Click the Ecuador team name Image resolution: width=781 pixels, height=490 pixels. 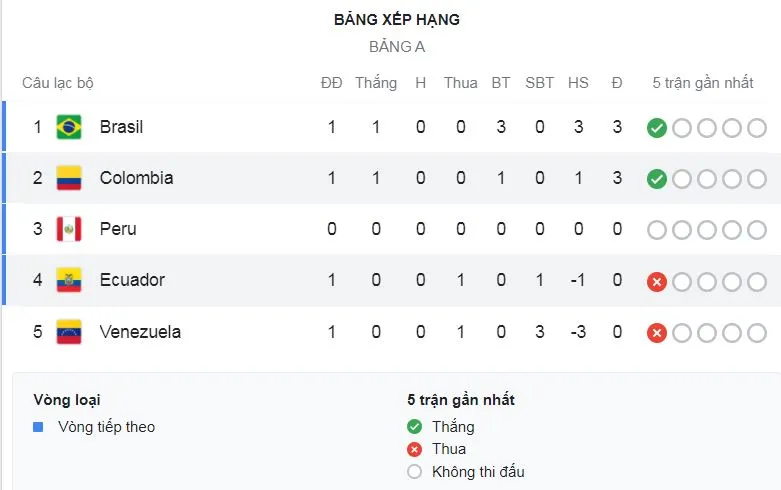132,280
